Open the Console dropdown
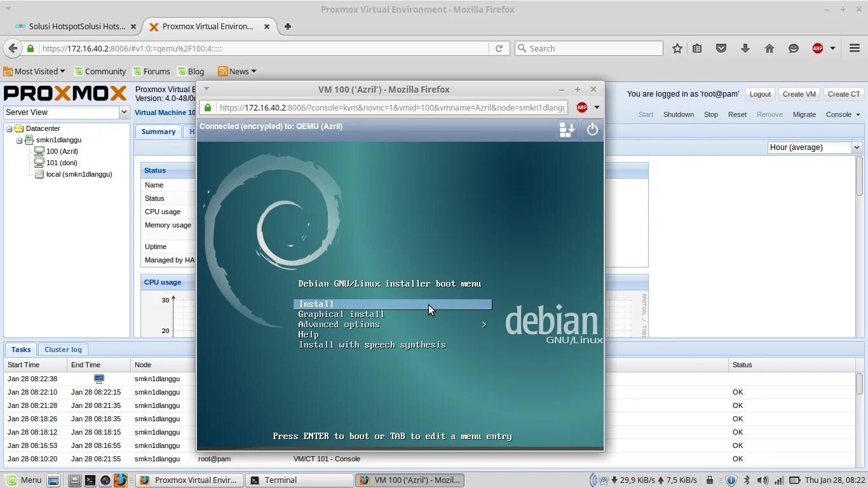The width and height of the screenshot is (868, 488). click(x=843, y=114)
